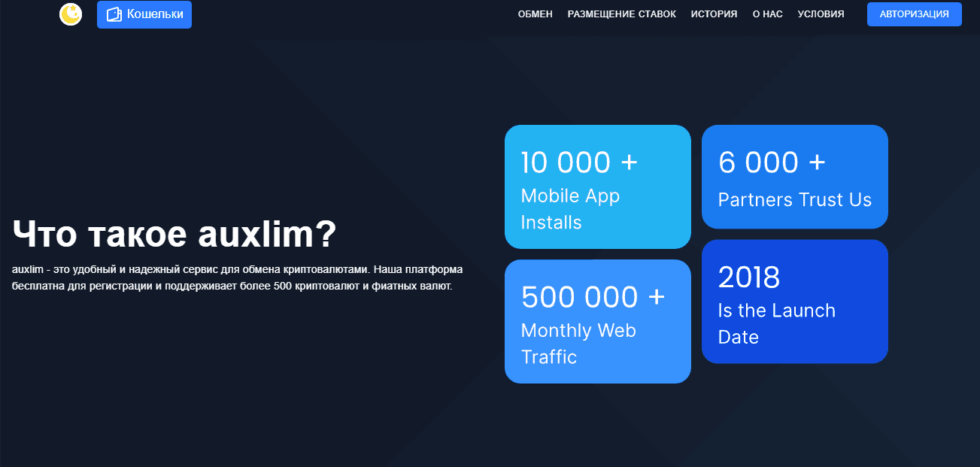Screen dimensions: 980x467
Task: Click the Mobile App Installs label
Action: [570, 209]
